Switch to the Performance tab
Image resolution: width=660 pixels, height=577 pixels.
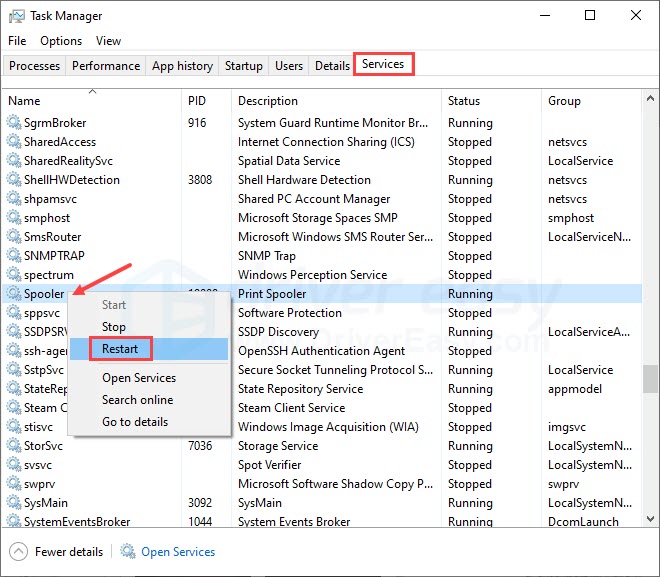(106, 66)
